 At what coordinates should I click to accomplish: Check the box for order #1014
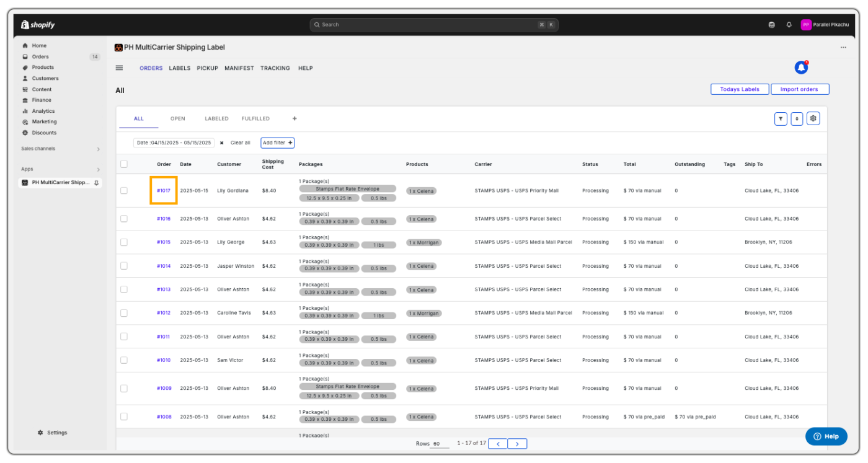pos(124,266)
